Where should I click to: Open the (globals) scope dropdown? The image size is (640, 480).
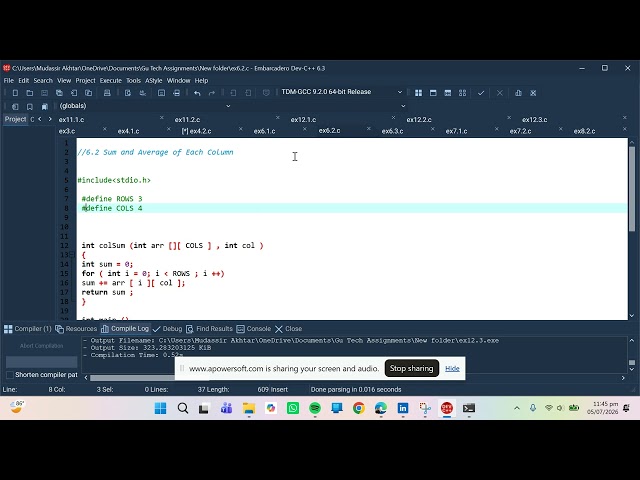[228, 106]
